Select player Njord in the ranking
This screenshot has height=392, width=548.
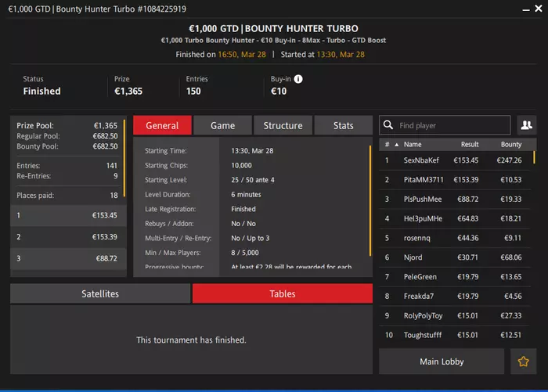click(455, 257)
